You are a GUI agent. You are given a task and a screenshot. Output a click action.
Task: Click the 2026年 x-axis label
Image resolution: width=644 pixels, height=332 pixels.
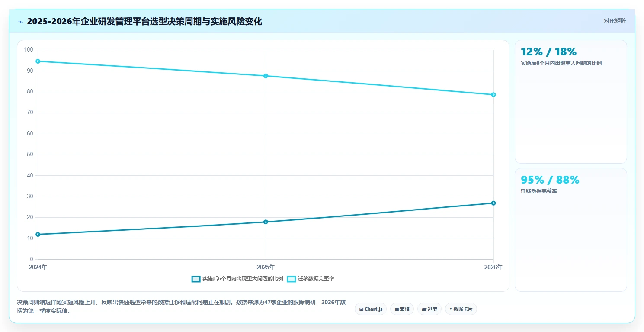click(x=493, y=268)
